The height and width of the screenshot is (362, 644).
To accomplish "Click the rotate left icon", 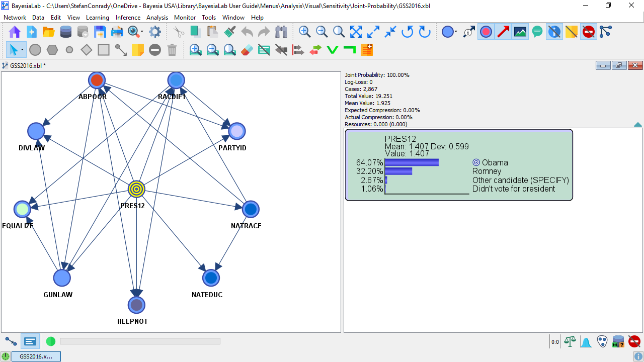I will (x=407, y=32).
